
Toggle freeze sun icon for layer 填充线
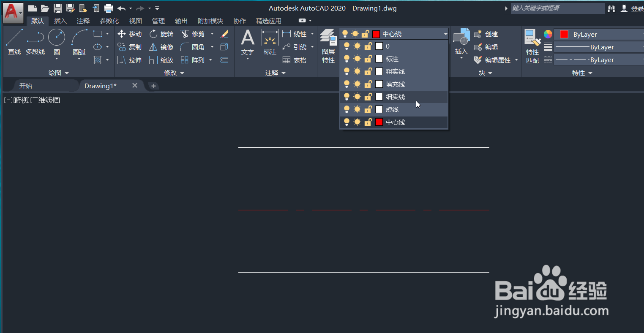[x=357, y=84]
